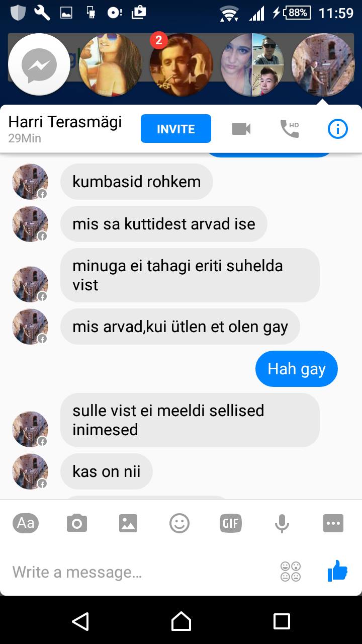Open conversation info details
The height and width of the screenshot is (644, 362).
tap(337, 129)
